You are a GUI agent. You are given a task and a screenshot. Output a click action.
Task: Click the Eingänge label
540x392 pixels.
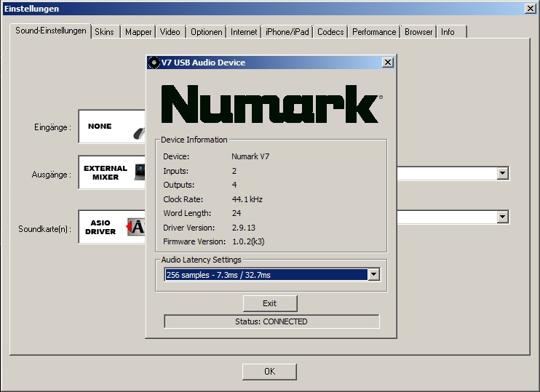click(52, 127)
